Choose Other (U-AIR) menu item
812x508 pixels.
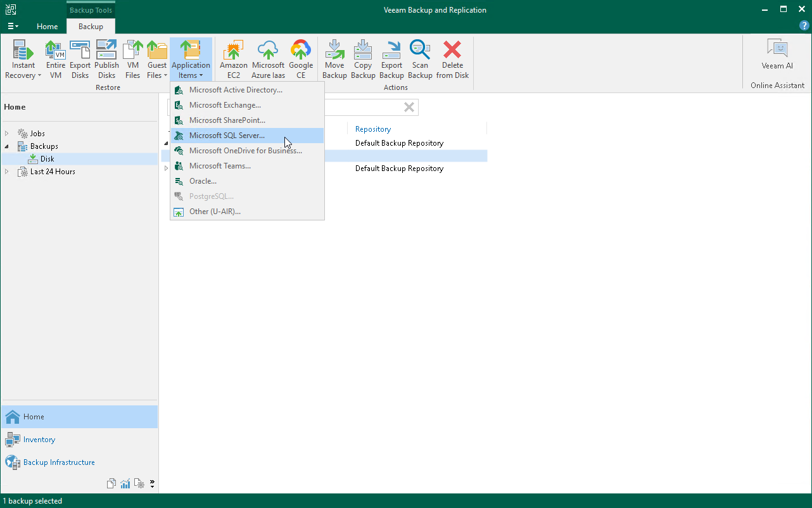tap(248, 212)
